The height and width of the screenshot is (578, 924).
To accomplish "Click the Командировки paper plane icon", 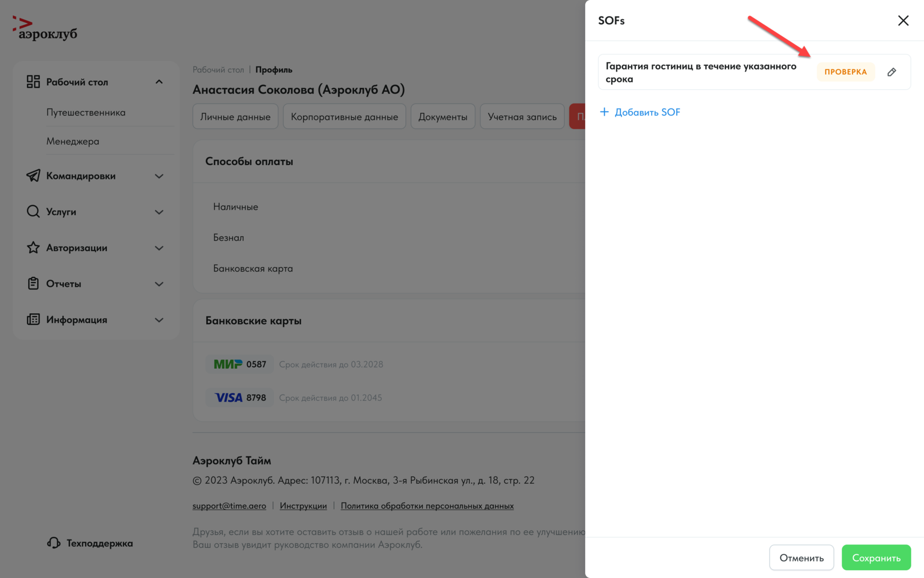I will (33, 176).
